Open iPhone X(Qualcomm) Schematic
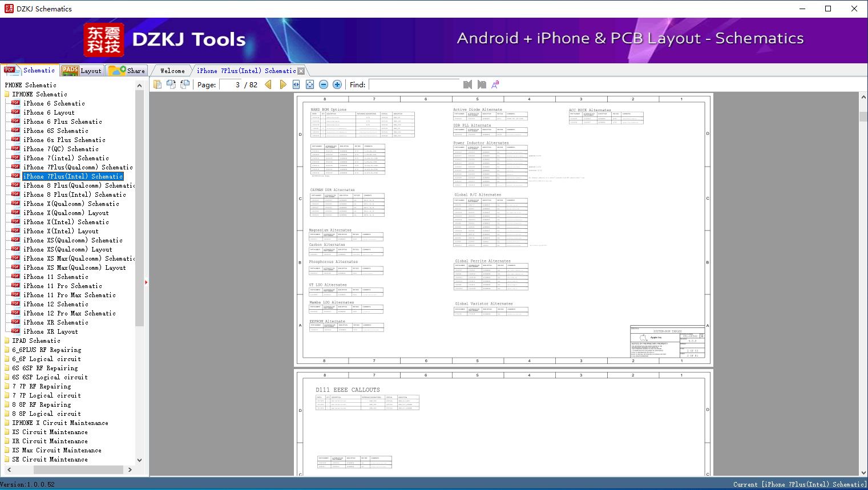The width and height of the screenshot is (868, 490). point(71,204)
